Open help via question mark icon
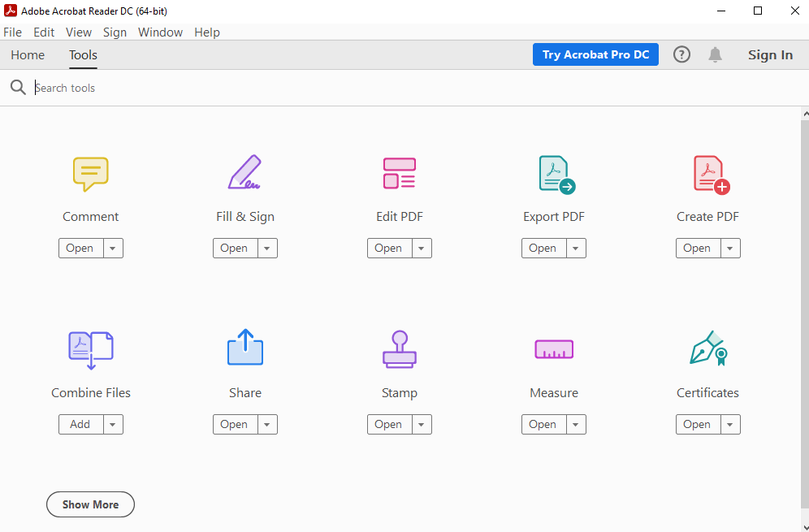 (x=681, y=54)
